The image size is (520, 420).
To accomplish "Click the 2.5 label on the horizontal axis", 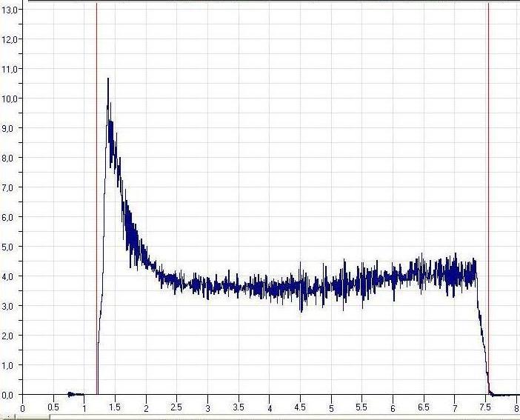I will [x=176, y=407].
